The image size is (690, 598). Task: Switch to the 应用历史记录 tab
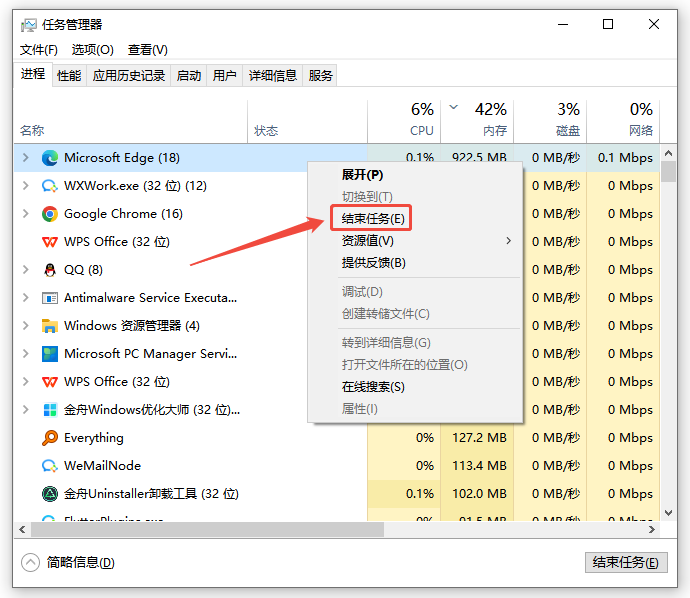[128, 76]
